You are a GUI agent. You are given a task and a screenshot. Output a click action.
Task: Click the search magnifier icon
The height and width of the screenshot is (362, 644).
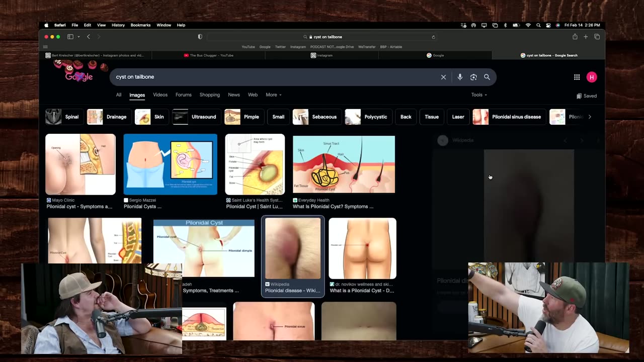(487, 77)
